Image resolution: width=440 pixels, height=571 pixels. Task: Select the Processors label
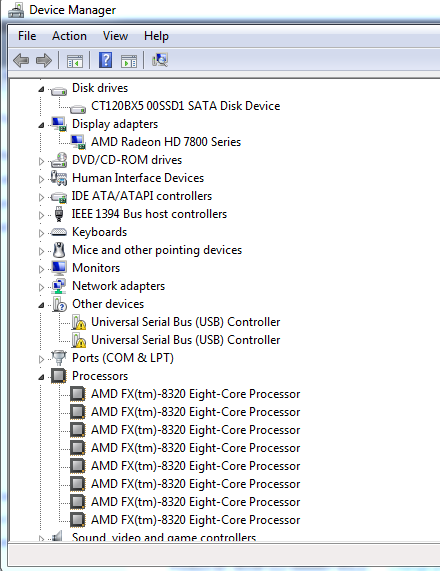coord(100,376)
